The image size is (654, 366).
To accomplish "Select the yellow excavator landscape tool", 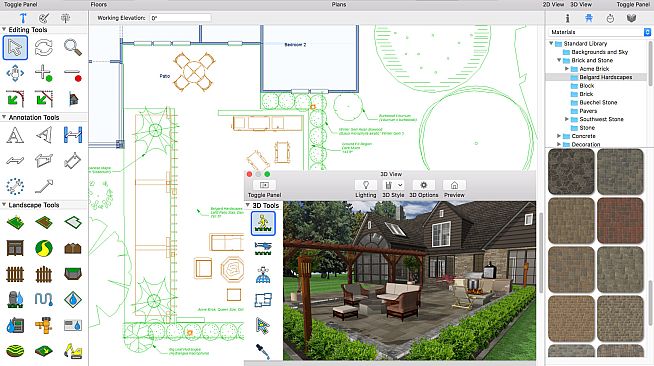I will pyautogui.click(x=73, y=351).
